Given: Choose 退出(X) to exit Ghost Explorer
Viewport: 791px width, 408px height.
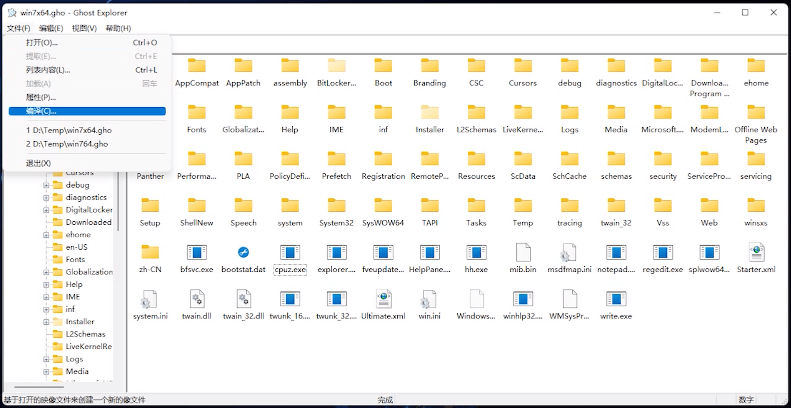Looking at the screenshot, I should tap(87, 163).
